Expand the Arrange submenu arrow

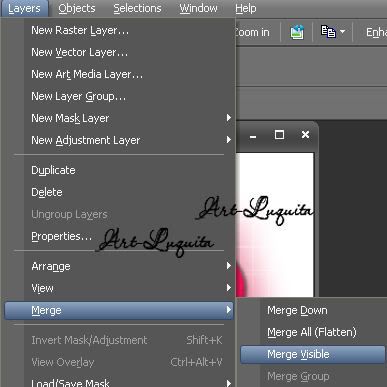tap(229, 266)
